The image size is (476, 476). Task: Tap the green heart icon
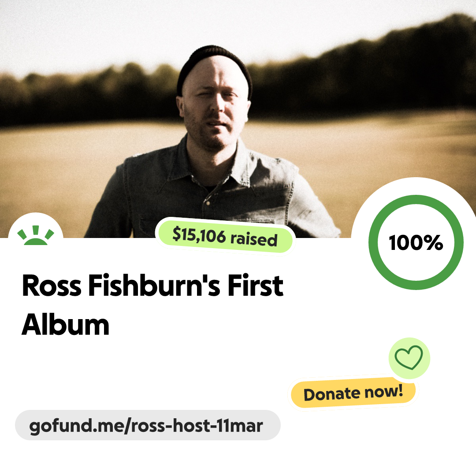(x=409, y=357)
